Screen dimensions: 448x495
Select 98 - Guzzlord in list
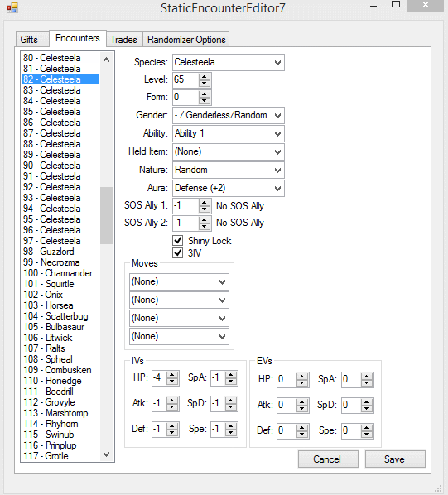[60, 252]
